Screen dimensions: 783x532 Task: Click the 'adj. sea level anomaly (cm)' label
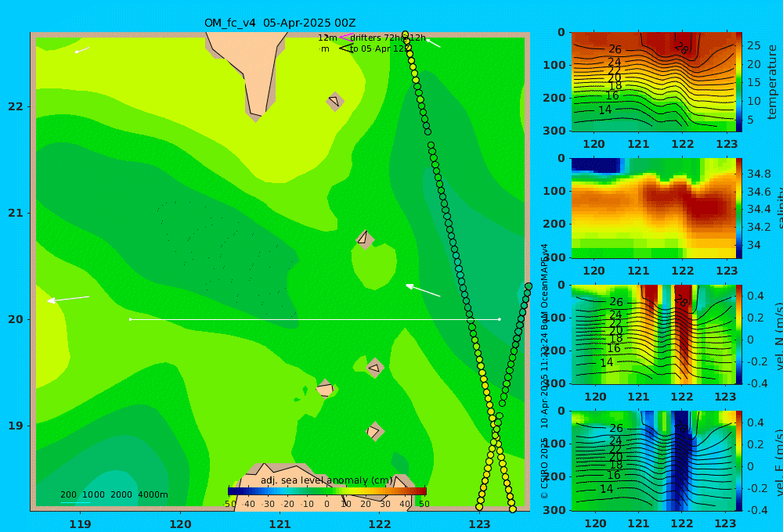pyautogui.click(x=327, y=480)
